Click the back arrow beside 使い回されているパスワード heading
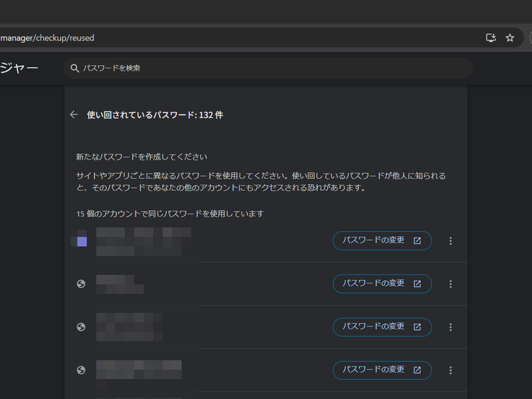Viewport: 532px width, 399px height. (74, 114)
